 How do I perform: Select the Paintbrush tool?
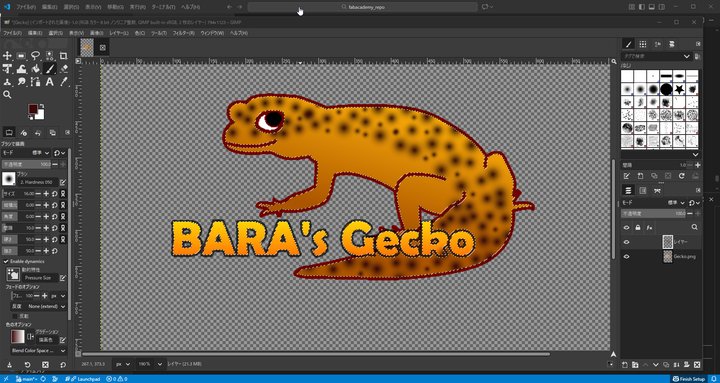click(x=50, y=69)
